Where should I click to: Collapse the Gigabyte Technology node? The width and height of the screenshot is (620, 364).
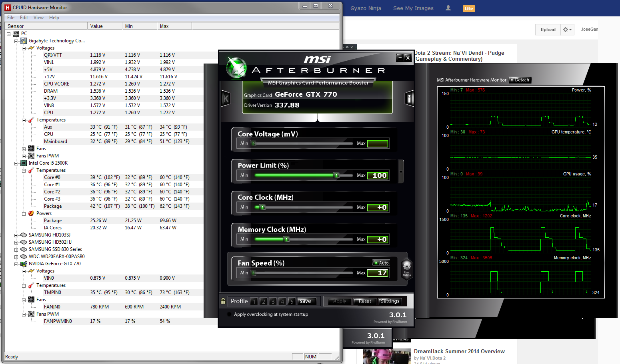[16, 41]
